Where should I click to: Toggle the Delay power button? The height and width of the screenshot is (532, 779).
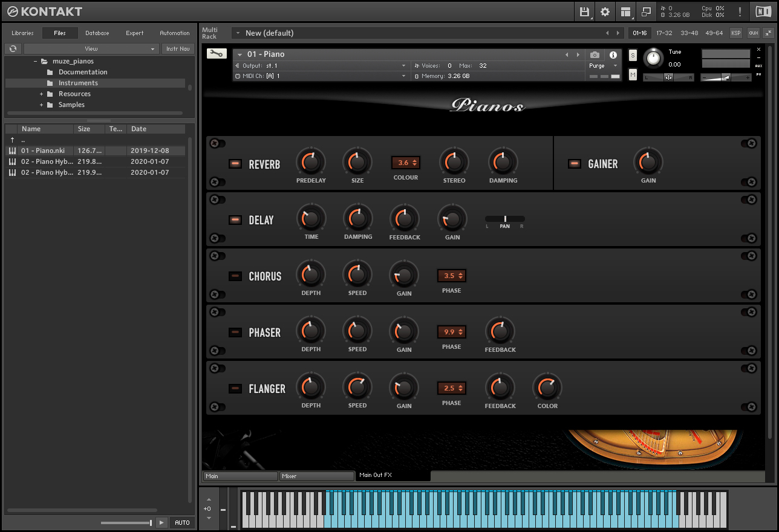coord(235,220)
